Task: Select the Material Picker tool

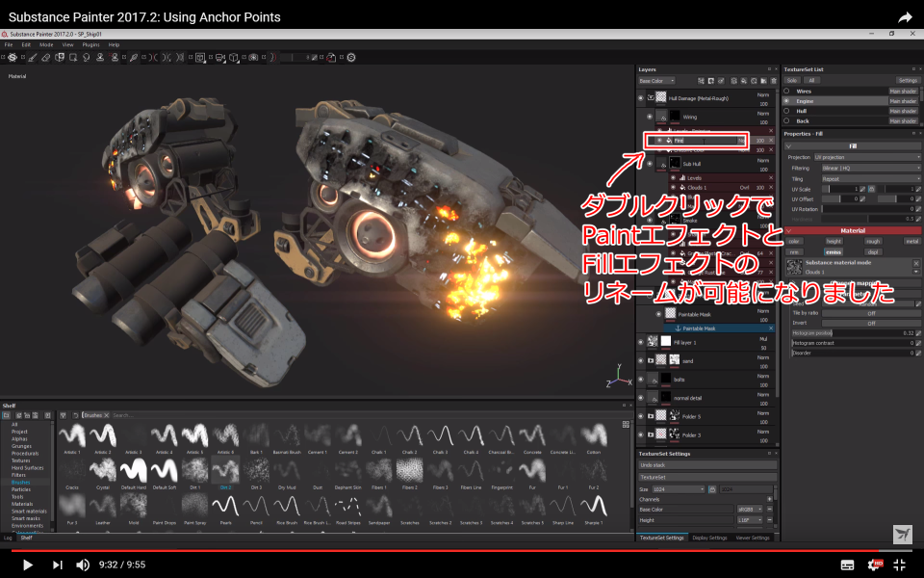Action: click(134, 57)
